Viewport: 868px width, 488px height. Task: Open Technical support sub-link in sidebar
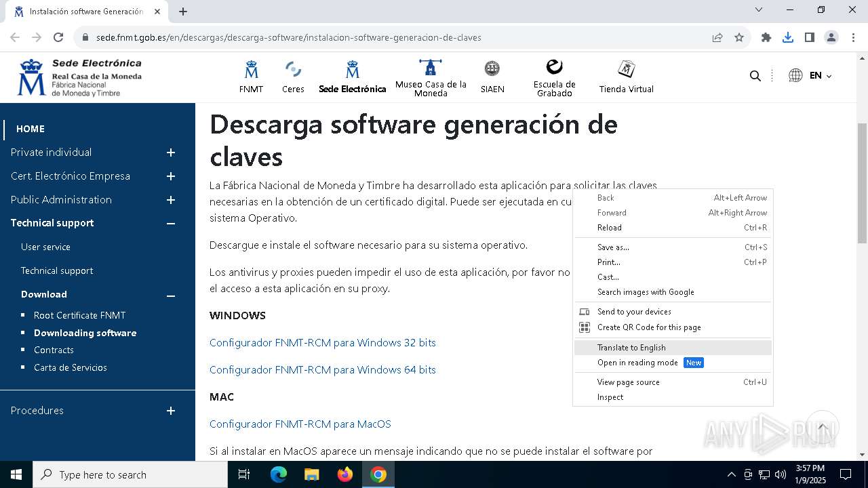tap(57, 270)
